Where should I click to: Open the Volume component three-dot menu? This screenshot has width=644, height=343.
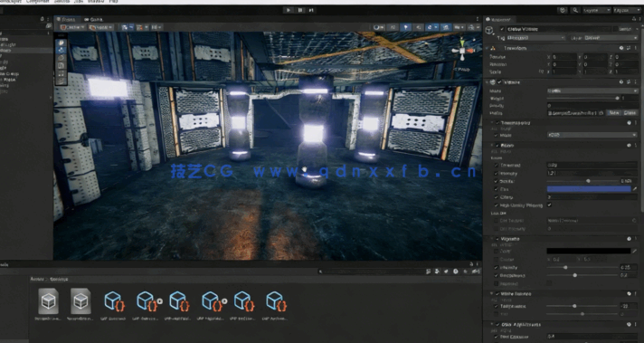pyautogui.click(x=636, y=82)
